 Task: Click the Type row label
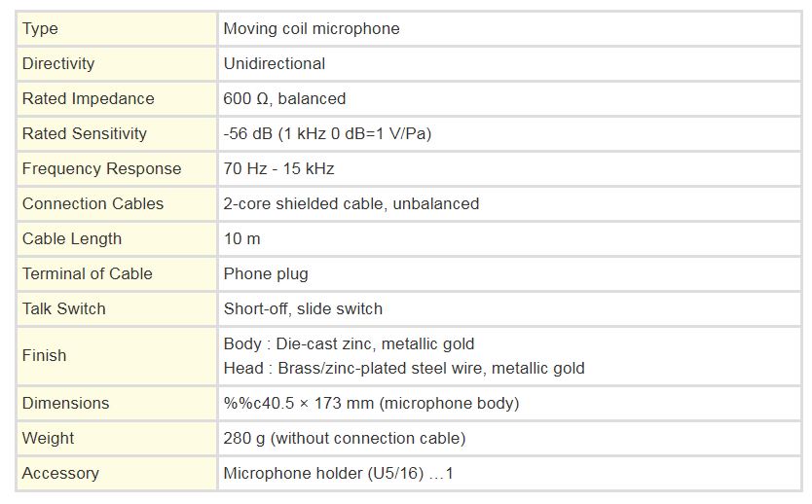click(40, 28)
